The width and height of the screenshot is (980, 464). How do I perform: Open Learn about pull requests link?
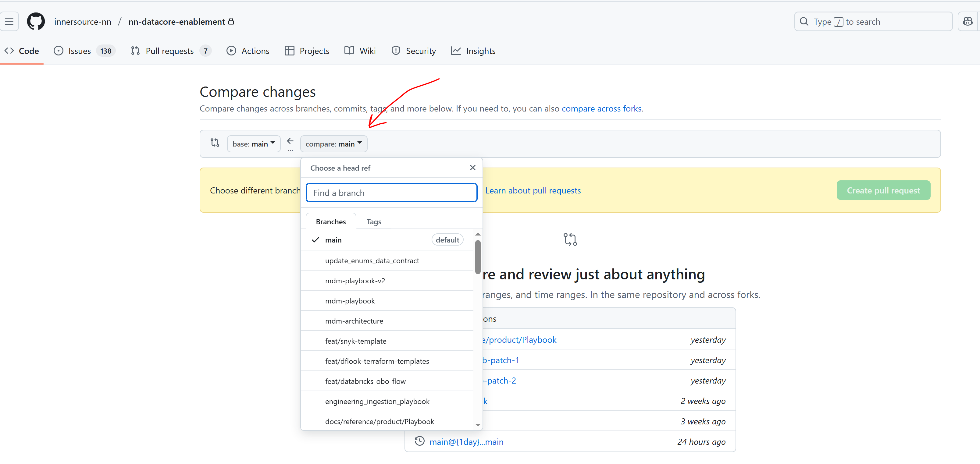533,190
